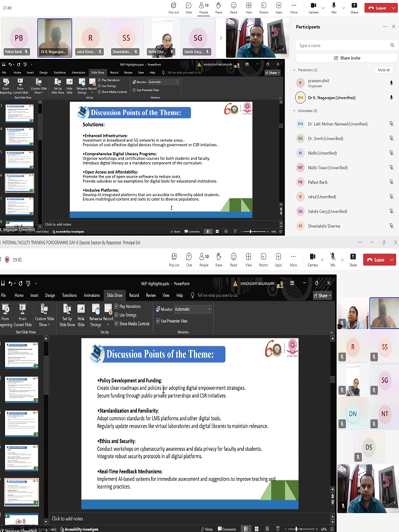Adjust zoom slider in lower PowerPoint status bar

[x=296, y=529]
